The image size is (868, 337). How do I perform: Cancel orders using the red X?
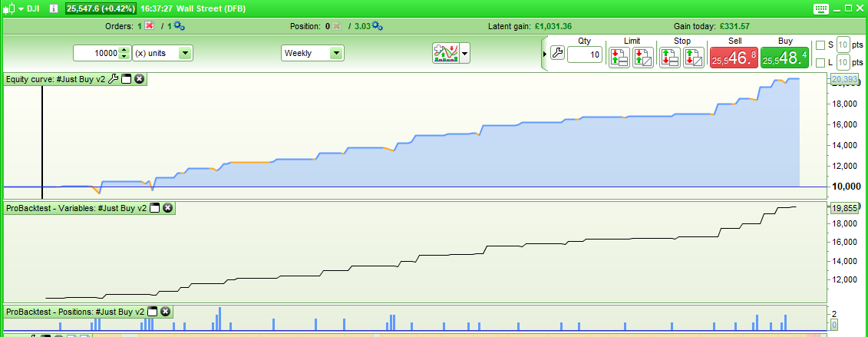148,26
